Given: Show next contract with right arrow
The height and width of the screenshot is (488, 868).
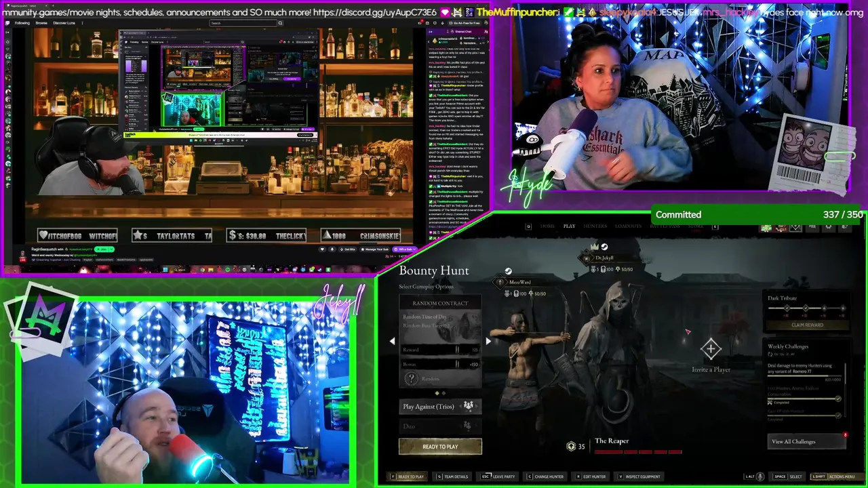Looking at the screenshot, I should click(x=488, y=341).
